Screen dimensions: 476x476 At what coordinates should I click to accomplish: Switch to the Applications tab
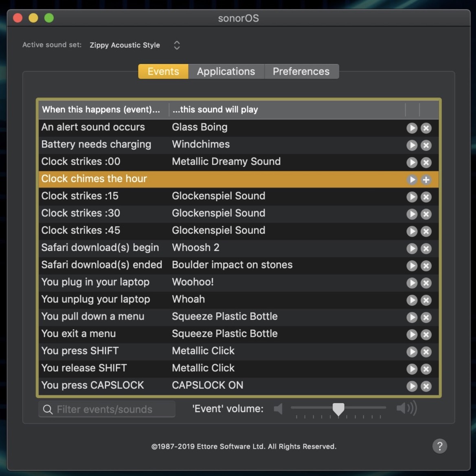click(226, 71)
